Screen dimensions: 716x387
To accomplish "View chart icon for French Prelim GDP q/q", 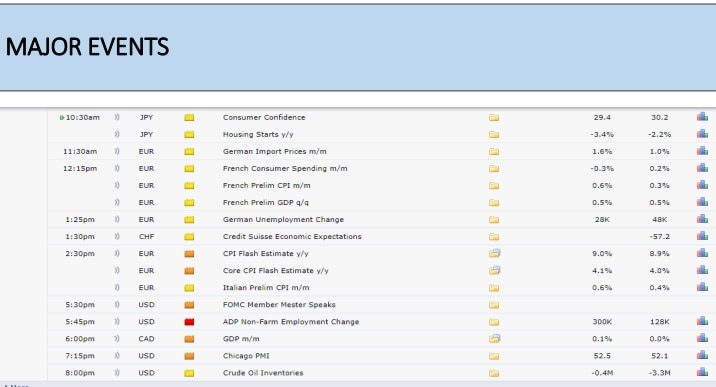I will click(702, 202).
